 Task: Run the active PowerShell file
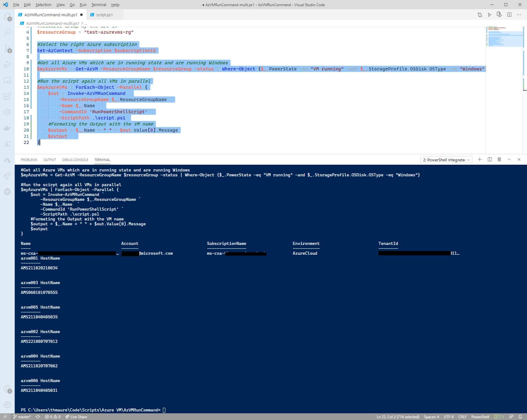coord(489,14)
